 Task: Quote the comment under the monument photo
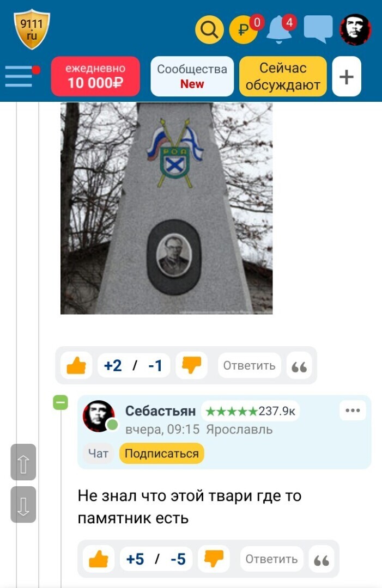299,366
